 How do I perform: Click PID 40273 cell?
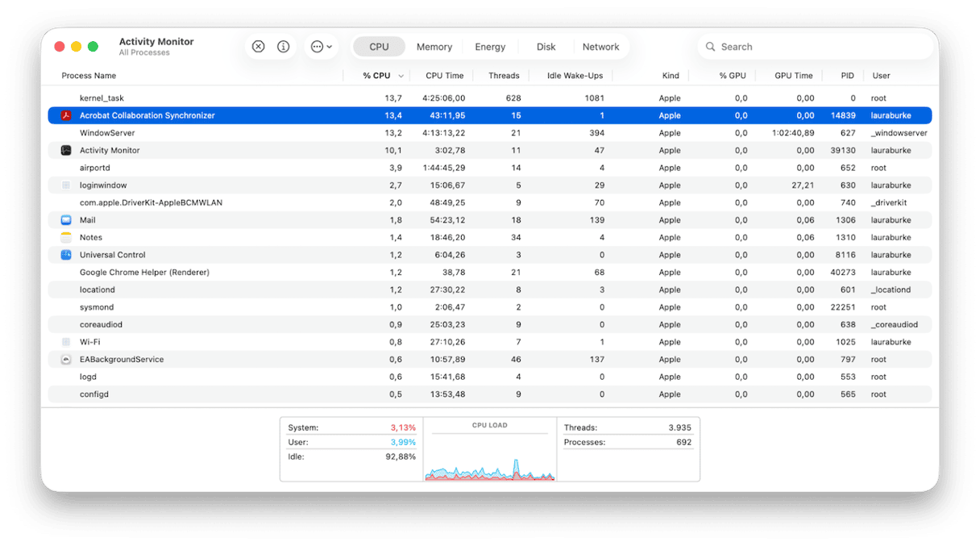coord(843,273)
